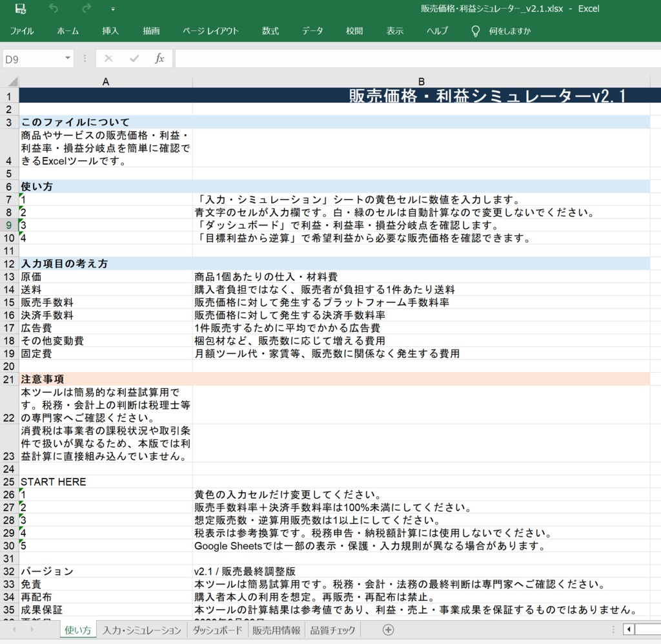Open the Customize Quick Access Toolbar dropdown
Screen dimensions: 661x644
tap(113, 9)
